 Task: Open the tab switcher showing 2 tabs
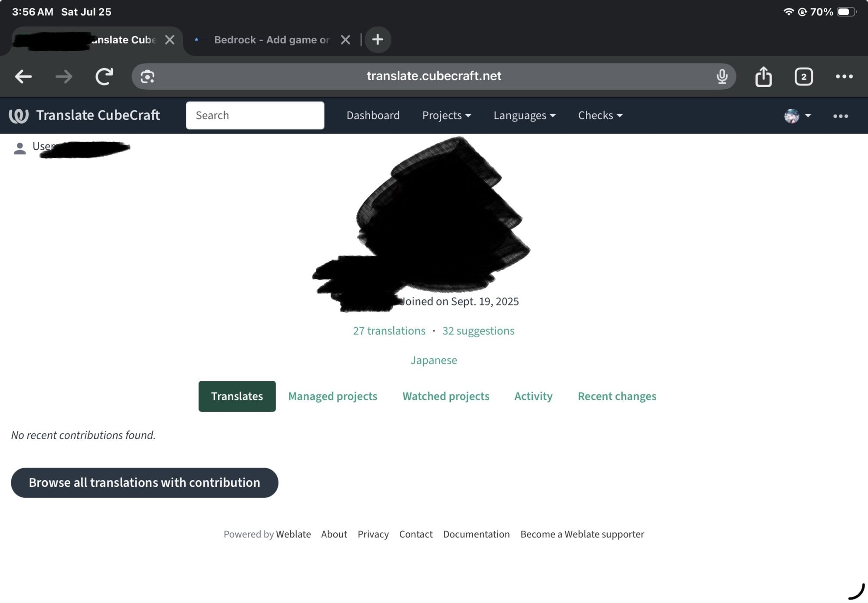pyautogui.click(x=804, y=77)
